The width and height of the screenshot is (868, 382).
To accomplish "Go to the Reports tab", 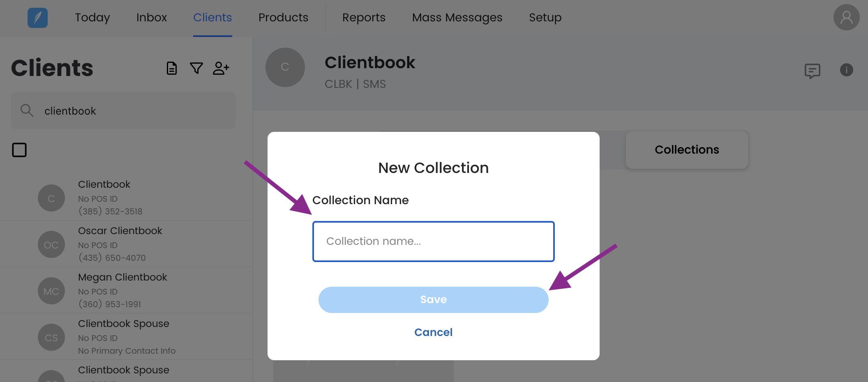I will coord(364,18).
